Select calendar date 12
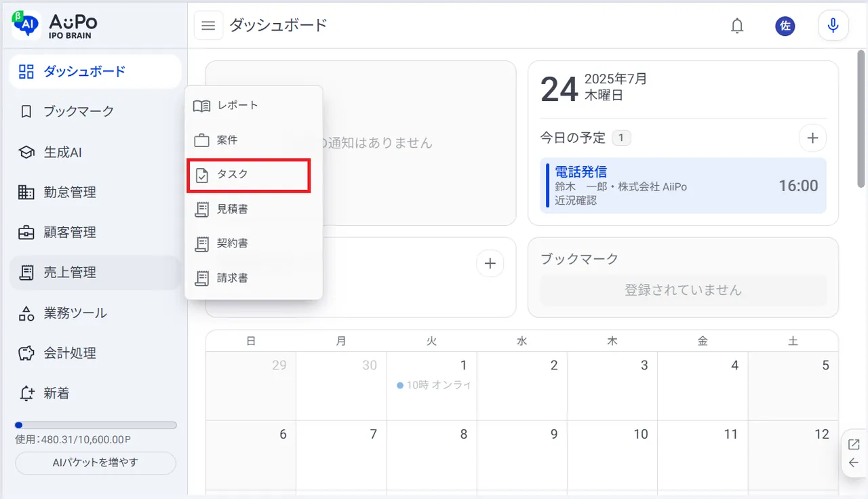The height and width of the screenshot is (499, 868). click(x=822, y=434)
